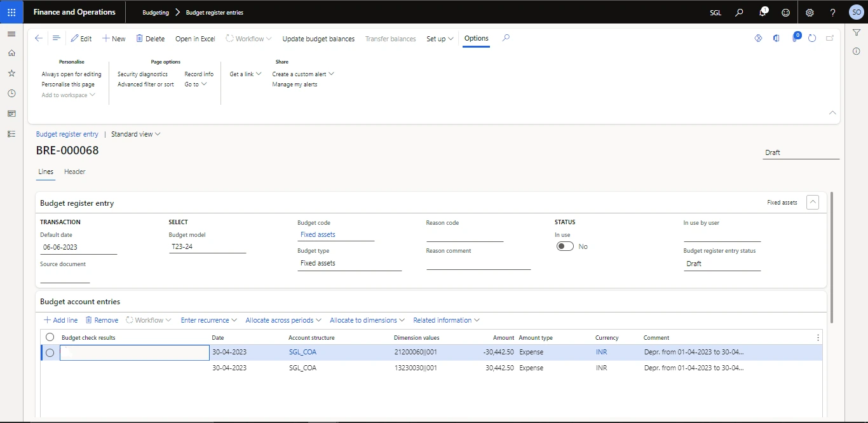Switch to the Header tab

point(75,171)
